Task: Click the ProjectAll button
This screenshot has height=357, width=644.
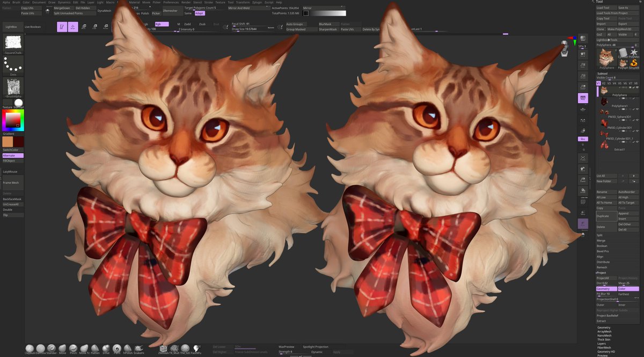Action: click(x=606, y=278)
